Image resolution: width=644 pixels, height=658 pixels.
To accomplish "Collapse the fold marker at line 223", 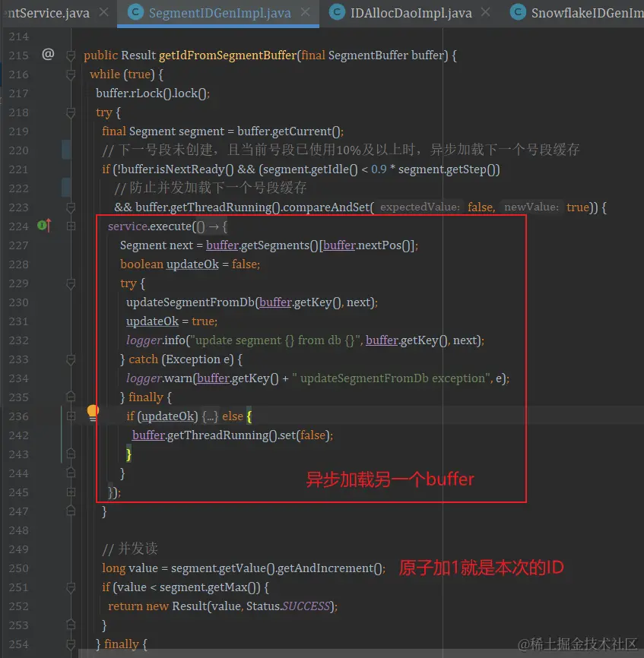I will (71, 207).
